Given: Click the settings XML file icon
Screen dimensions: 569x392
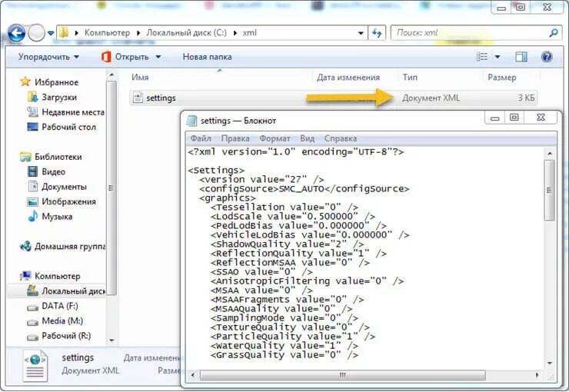Looking at the screenshot, I should (138, 98).
